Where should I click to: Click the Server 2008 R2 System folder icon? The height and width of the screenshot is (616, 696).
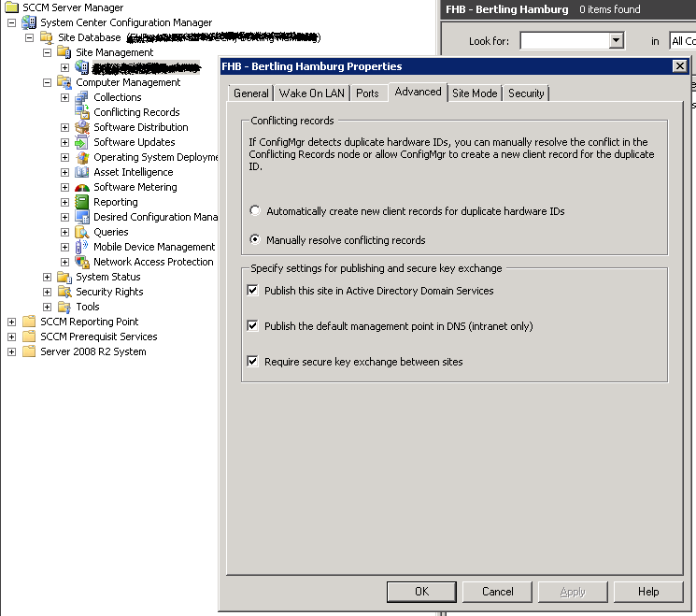point(29,351)
